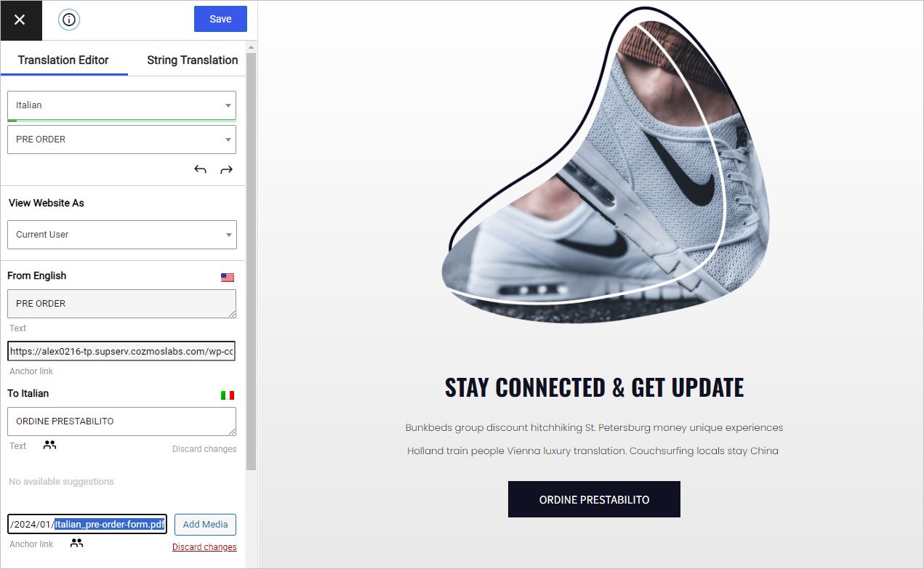The height and width of the screenshot is (569, 924).
Task: Expand the PRE ORDER string dropdown
Action: coord(121,140)
